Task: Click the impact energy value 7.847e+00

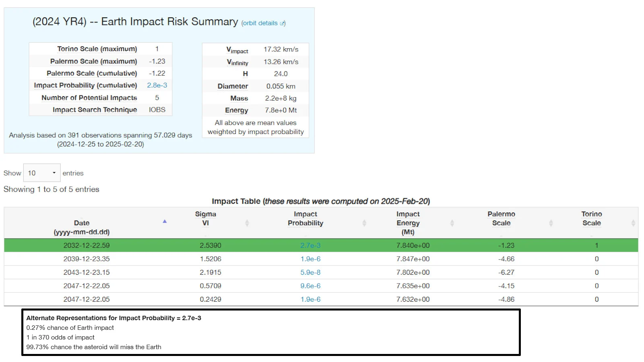Action: coord(413,259)
